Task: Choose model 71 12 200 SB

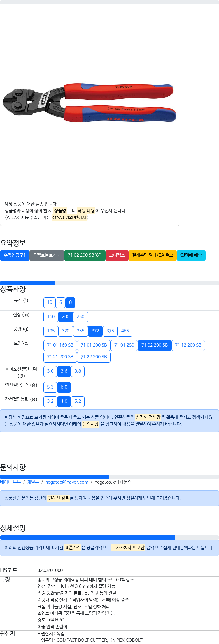Action: pyautogui.click(x=188, y=345)
